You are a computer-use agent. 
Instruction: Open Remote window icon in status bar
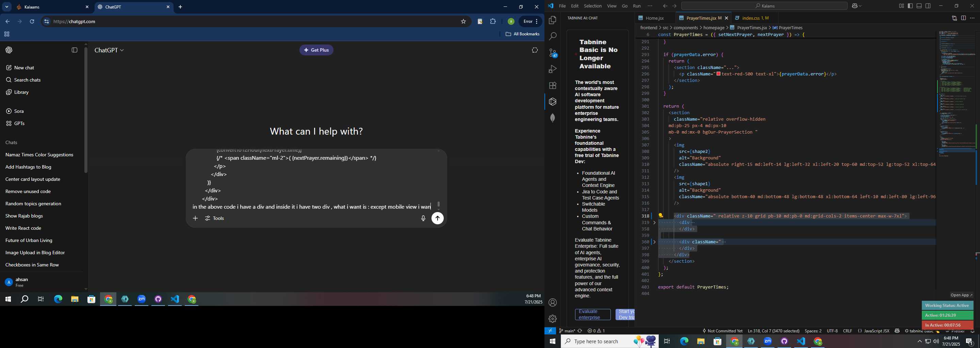[550, 331]
